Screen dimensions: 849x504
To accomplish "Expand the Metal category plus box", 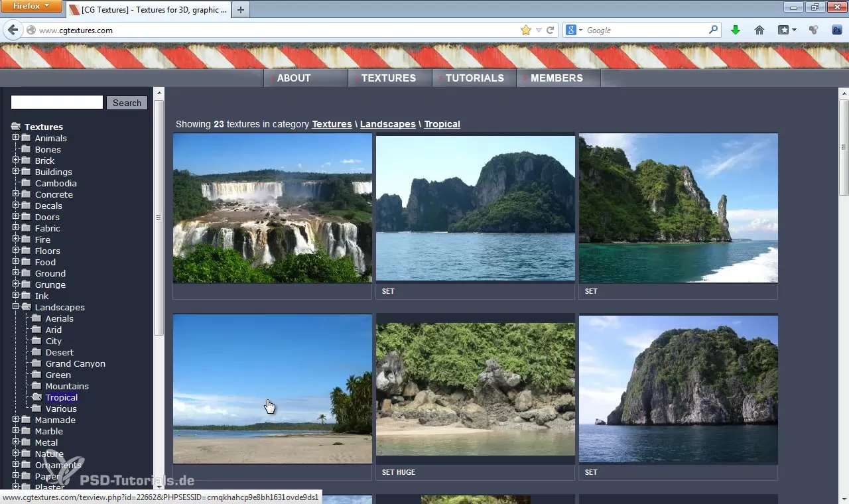I will [x=16, y=442].
